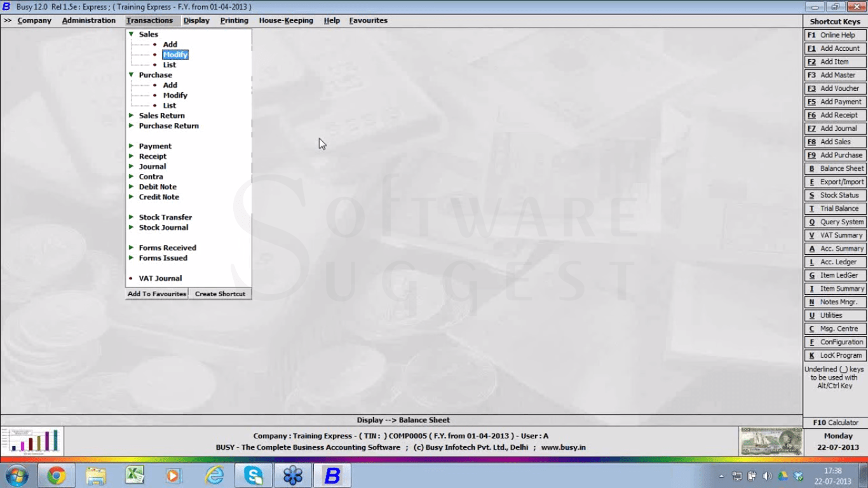This screenshot has width=868, height=488.
Task: Click the Add To Favourites button
Action: (156, 294)
